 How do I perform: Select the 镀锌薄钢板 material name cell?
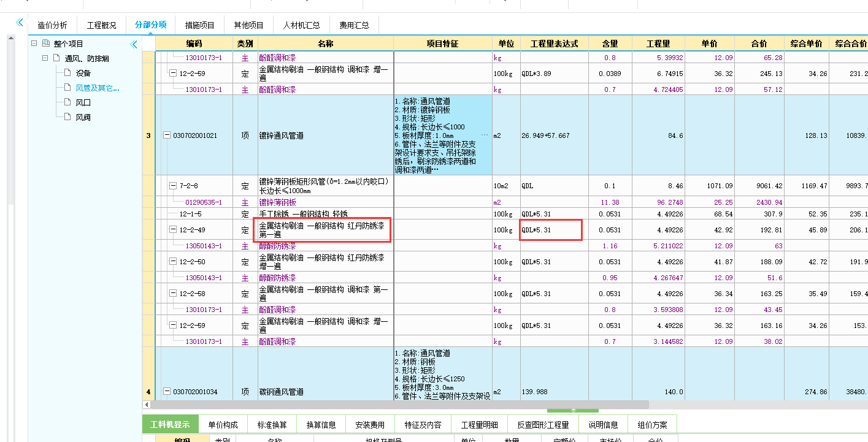pyautogui.click(x=326, y=202)
